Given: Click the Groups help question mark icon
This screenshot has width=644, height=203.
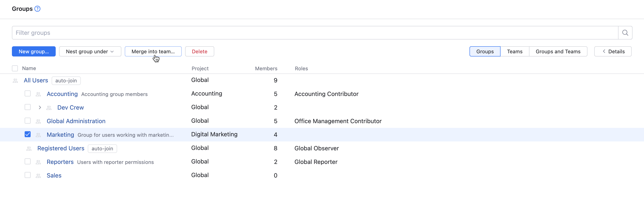Looking at the screenshot, I should (37, 9).
